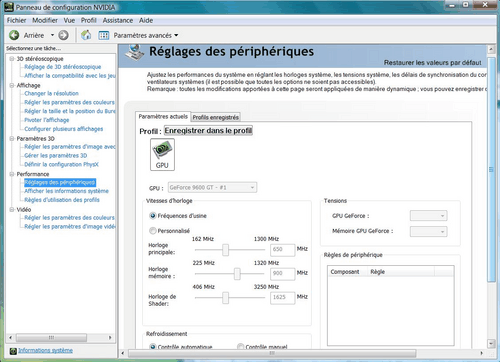
Task: Click the Paramètres avancés view icon
Action: [104, 35]
